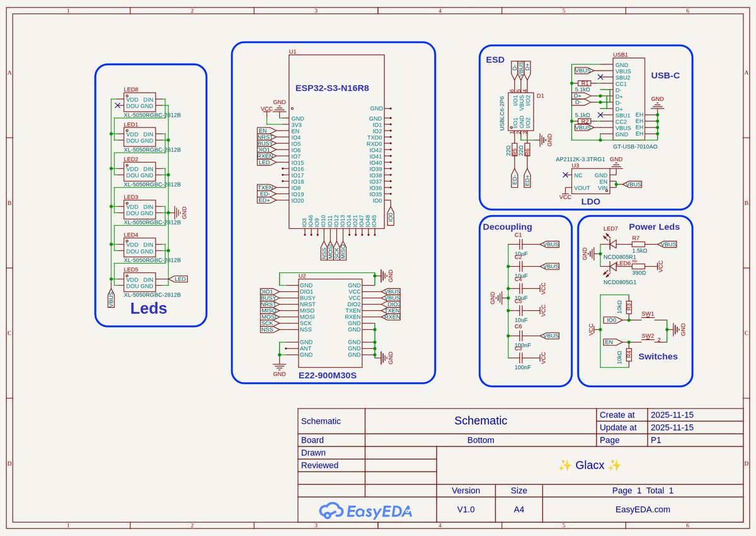Select the 'Decoupling' section title
Image resolution: width=756 pixels, height=536 pixels.
[x=507, y=227]
